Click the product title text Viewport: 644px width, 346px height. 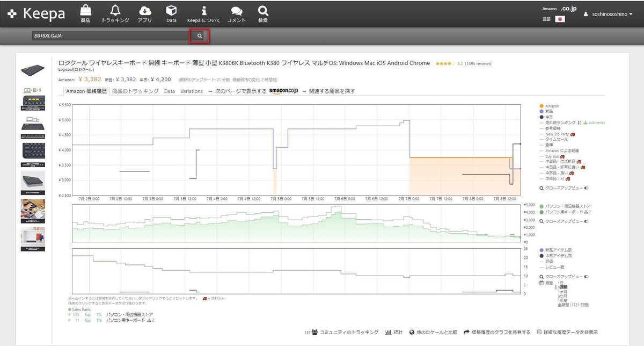(244, 63)
